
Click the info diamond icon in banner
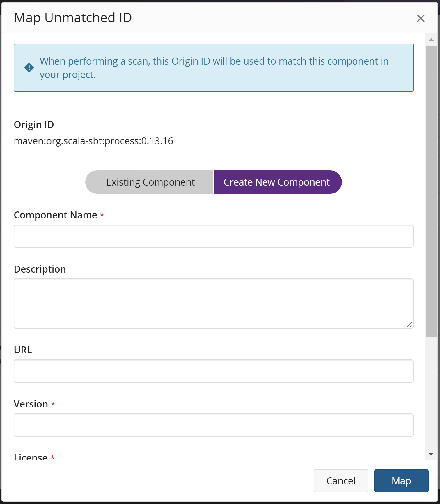(x=29, y=68)
